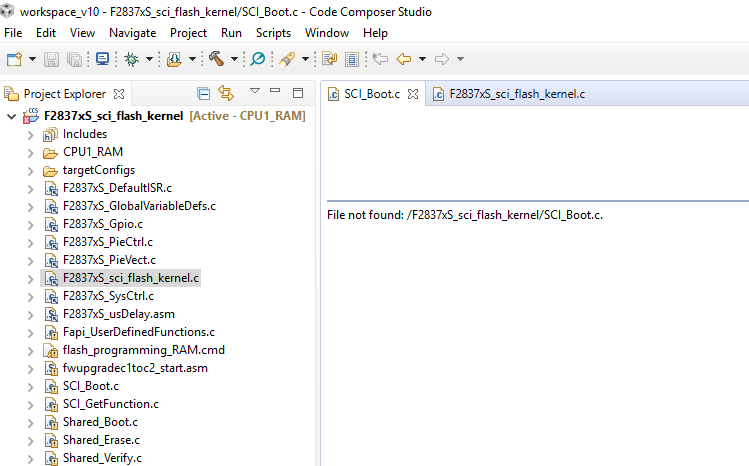This screenshot has width=749, height=466.
Task: Select Fapi_UserDefinedFunctions.c in tree
Action: click(x=139, y=332)
